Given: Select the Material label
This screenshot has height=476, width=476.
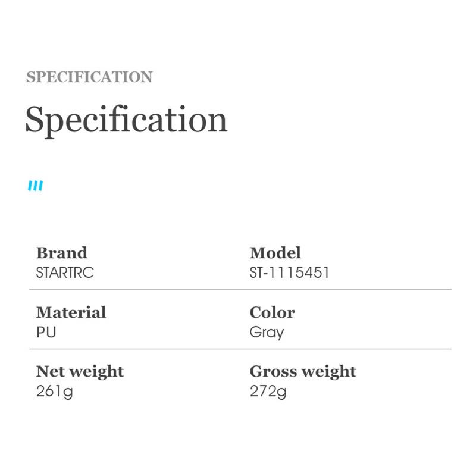Looking at the screenshot, I should [71, 312].
